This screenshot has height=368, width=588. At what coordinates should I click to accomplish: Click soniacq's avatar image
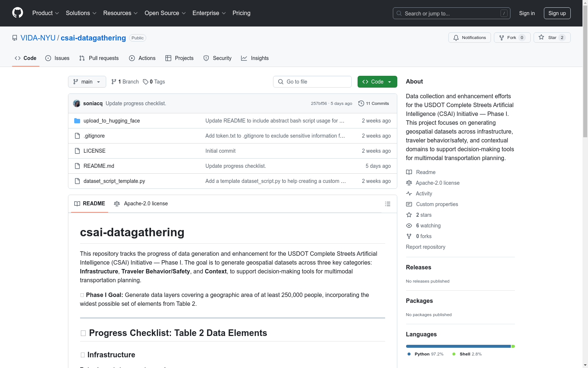coord(77,103)
